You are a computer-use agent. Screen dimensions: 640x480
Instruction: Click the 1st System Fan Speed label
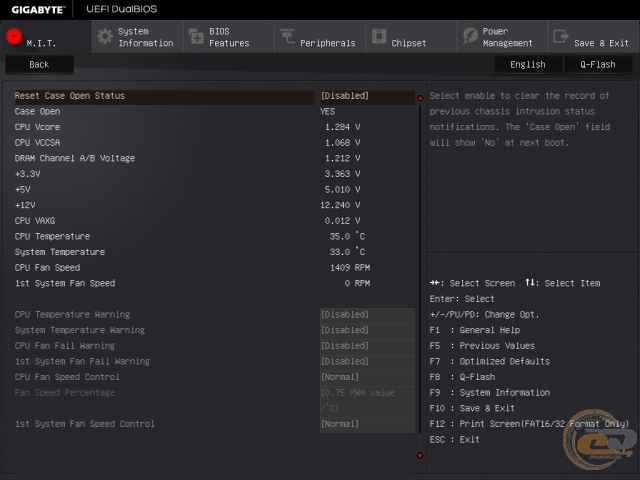pos(65,283)
